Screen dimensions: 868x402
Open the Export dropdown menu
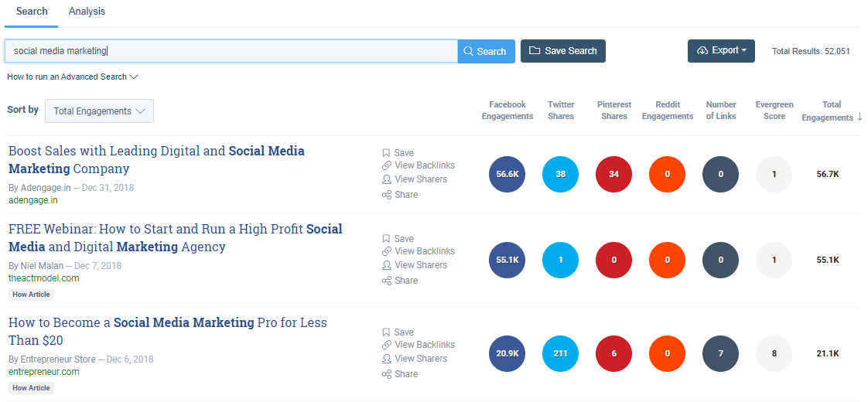(721, 51)
